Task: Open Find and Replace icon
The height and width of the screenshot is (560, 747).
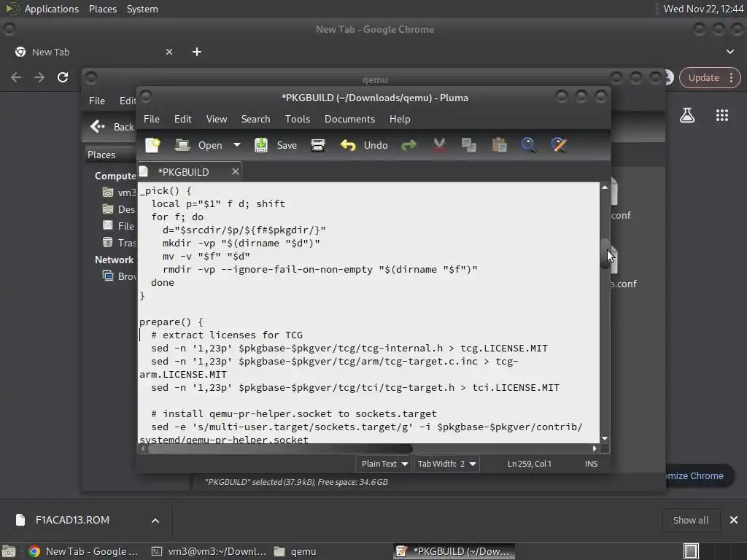Action: point(560,145)
